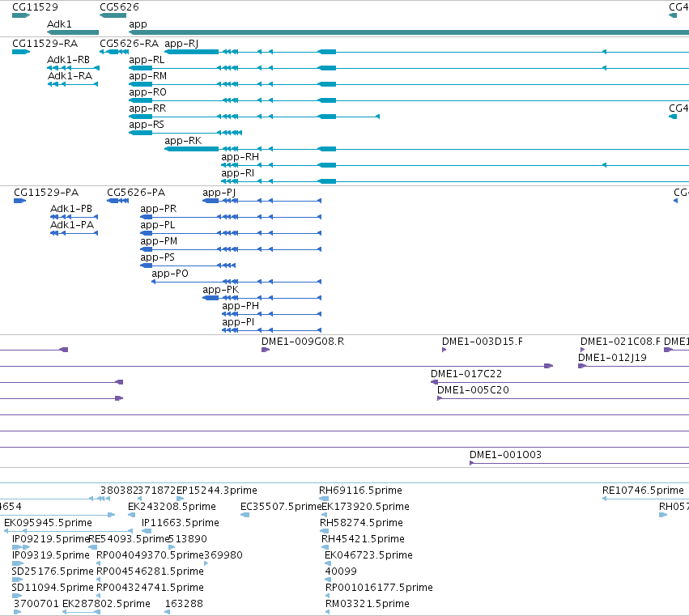Click transcript app-RL
Image resolution: width=689 pixels, height=616 pixels.
point(409,68)
